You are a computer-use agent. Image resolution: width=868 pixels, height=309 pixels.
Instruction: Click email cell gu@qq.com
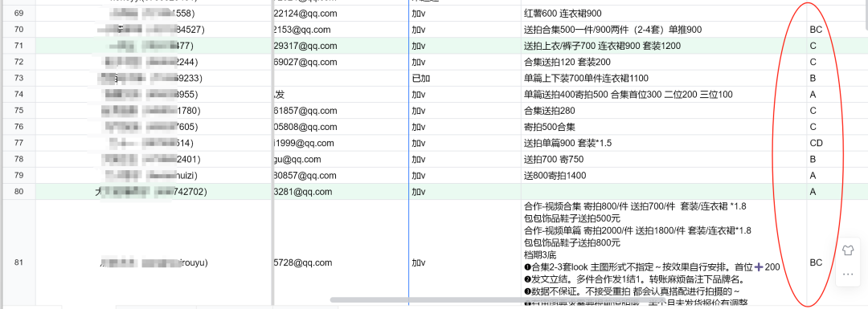341,159
